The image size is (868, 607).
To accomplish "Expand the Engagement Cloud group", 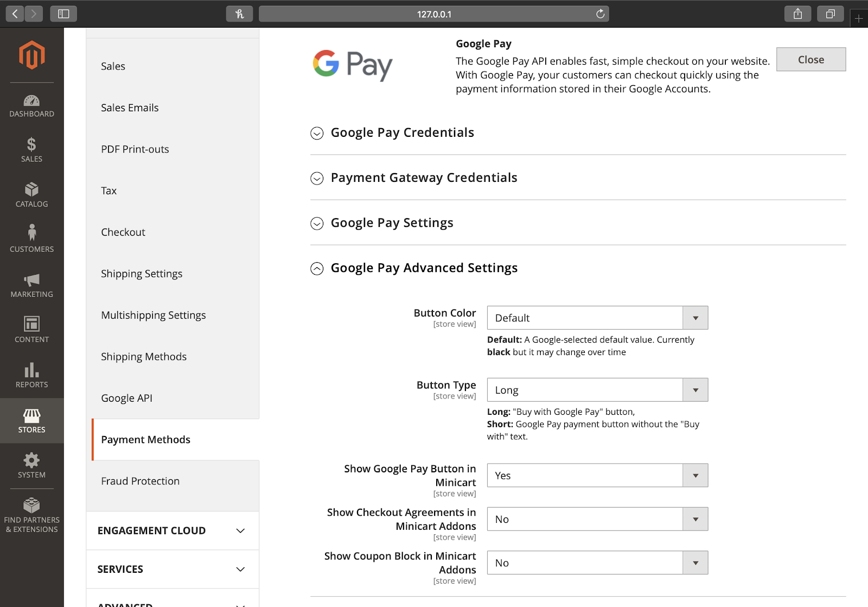I will point(172,530).
